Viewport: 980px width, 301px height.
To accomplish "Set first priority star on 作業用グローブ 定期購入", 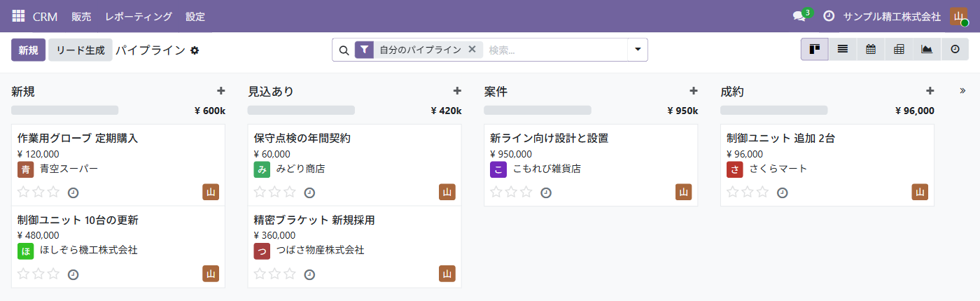I will (24, 192).
